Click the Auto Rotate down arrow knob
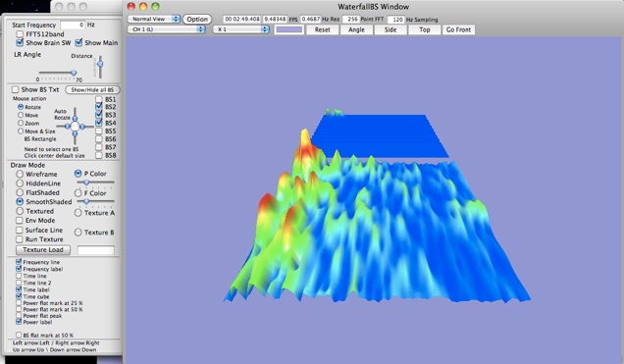 [x=75, y=134]
